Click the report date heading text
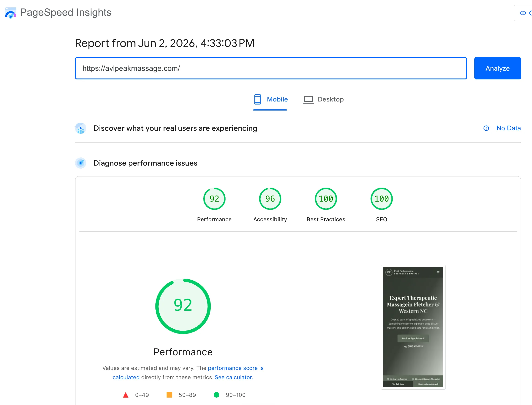532x405 pixels. pyautogui.click(x=165, y=43)
